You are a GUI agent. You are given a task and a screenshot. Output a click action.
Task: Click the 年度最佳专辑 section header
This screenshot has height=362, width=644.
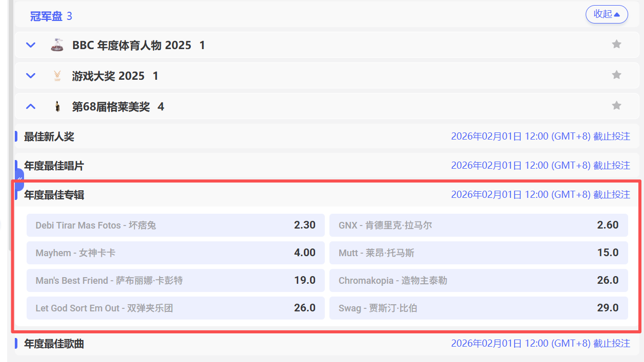(54, 195)
